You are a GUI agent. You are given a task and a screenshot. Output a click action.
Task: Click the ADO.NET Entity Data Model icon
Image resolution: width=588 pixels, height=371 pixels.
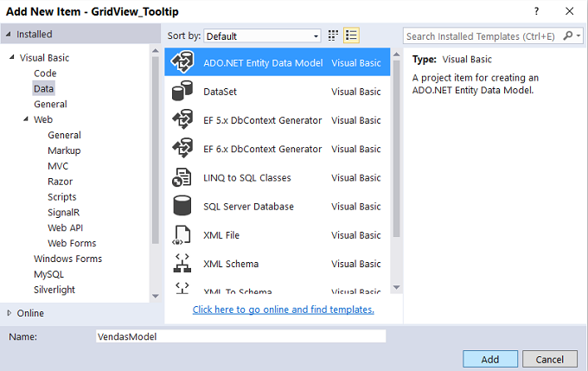pyautogui.click(x=182, y=62)
